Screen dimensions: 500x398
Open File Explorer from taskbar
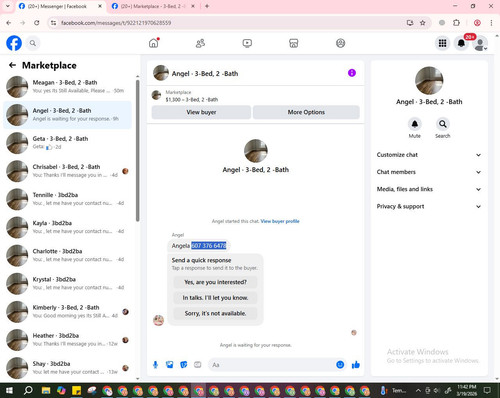click(x=46, y=390)
